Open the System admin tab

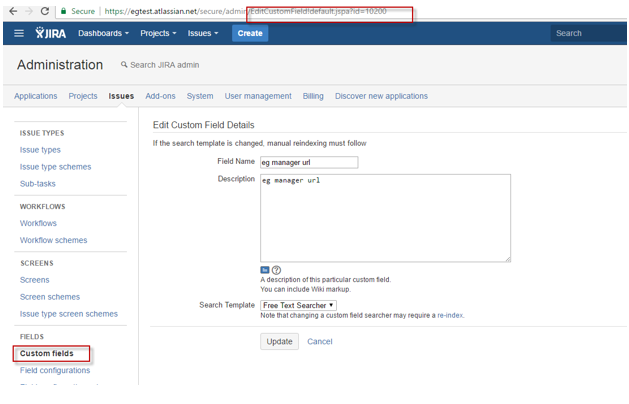point(200,96)
